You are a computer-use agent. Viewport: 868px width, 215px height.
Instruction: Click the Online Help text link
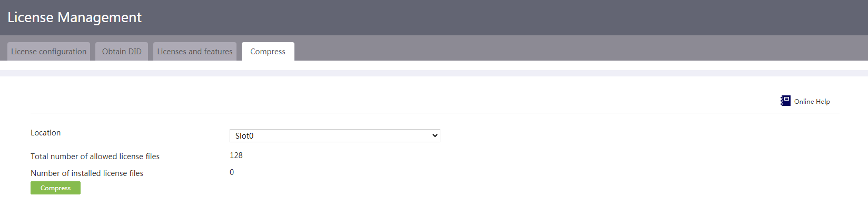click(x=812, y=102)
